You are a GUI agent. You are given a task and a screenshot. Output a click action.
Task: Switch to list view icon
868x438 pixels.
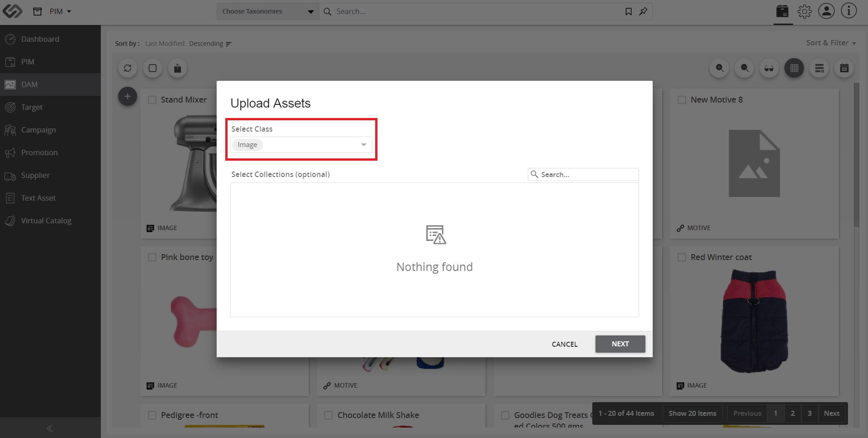click(x=819, y=68)
